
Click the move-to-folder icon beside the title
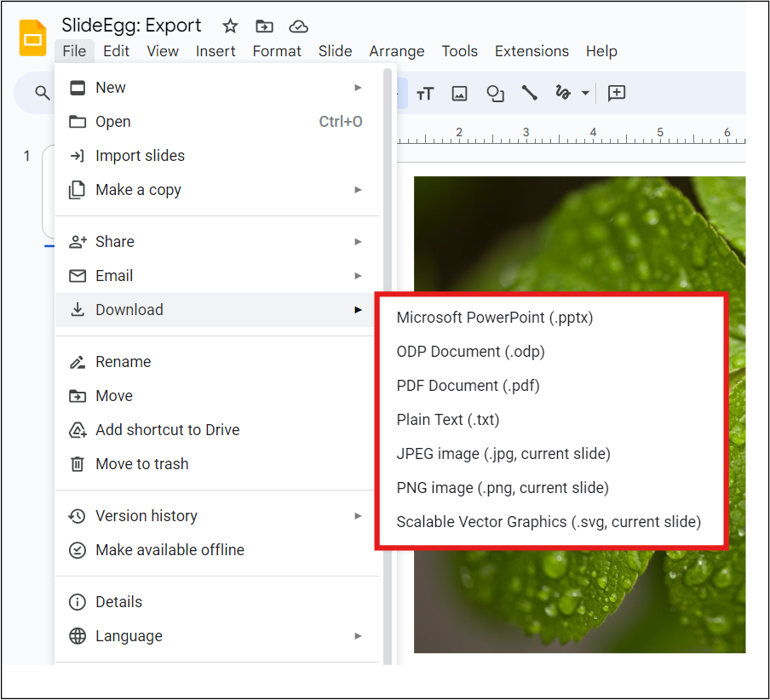(264, 26)
